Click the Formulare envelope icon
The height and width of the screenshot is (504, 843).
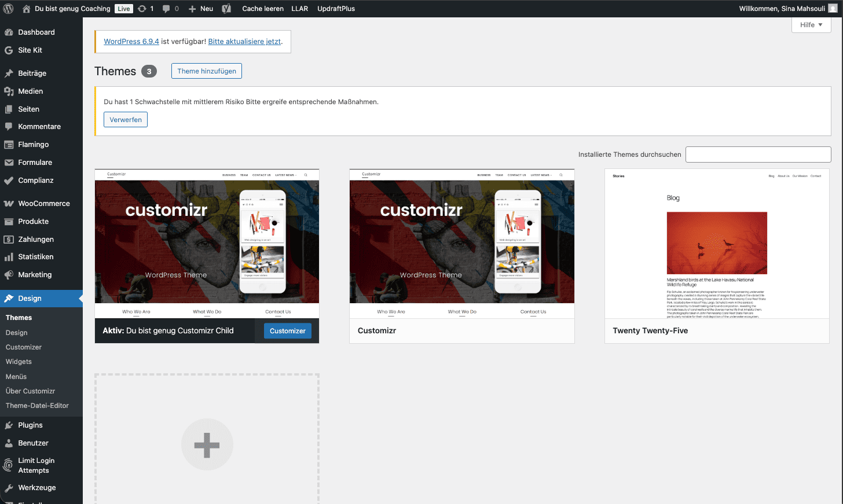(x=9, y=163)
